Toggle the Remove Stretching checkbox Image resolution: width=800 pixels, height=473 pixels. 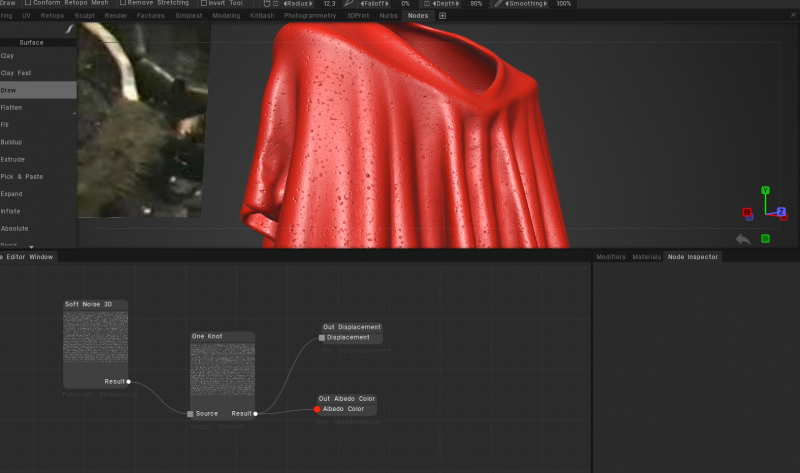click(x=122, y=3)
